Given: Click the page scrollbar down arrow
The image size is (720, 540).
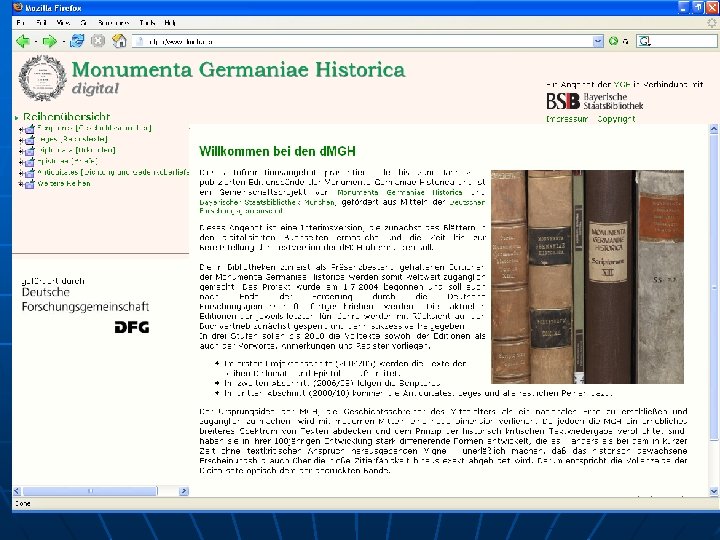Looking at the screenshot, I should pos(714,491).
